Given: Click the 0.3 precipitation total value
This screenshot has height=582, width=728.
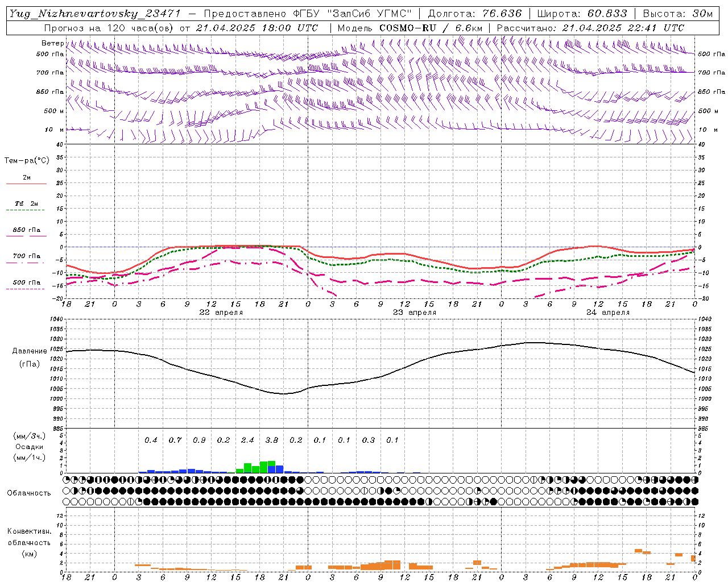Looking at the screenshot, I should 369,440.
